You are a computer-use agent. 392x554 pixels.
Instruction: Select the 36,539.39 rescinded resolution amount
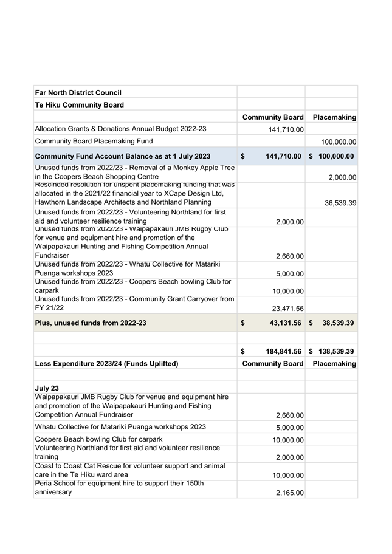coord(340,203)
